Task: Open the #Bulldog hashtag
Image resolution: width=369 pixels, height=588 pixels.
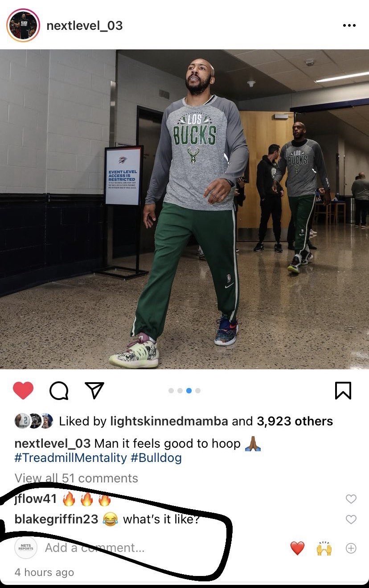Action: pyautogui.click(x=156, y=458)
